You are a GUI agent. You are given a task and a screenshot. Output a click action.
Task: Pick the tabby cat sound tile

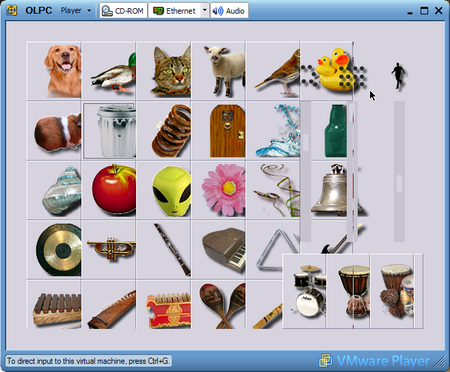(164, 70)
